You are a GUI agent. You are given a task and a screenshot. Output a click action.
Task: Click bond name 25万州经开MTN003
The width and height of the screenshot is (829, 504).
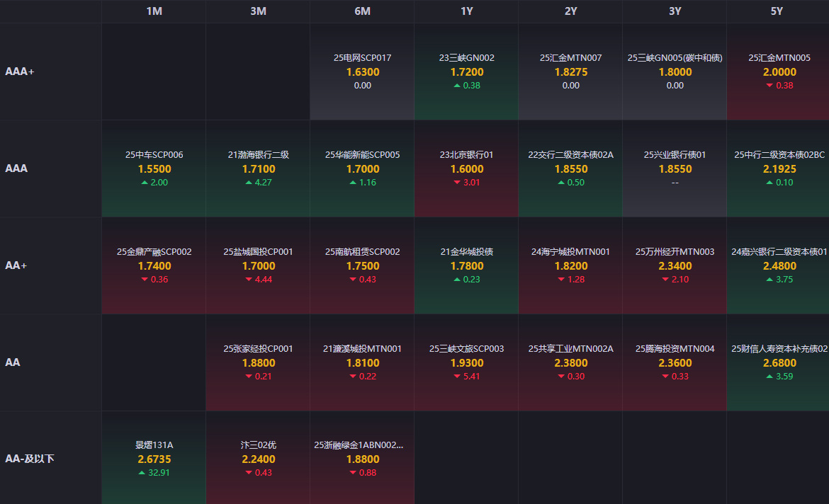point(675,252)
